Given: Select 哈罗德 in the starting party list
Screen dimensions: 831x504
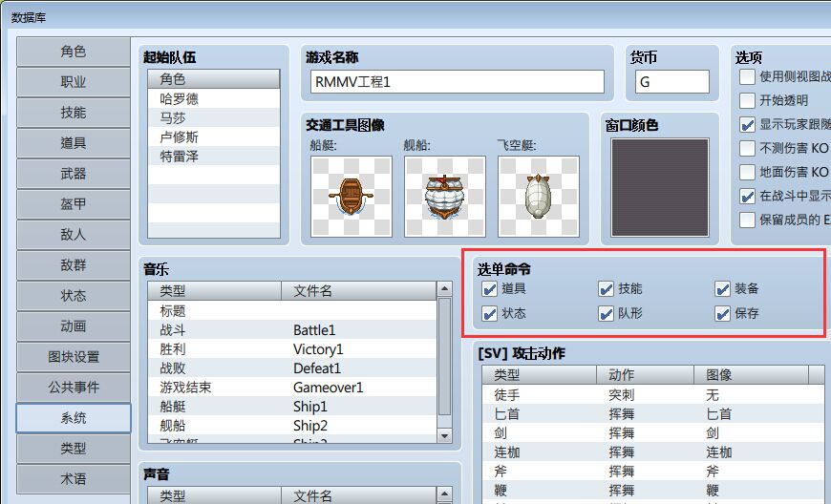Looking at the screenshot, I should (214, 99).
